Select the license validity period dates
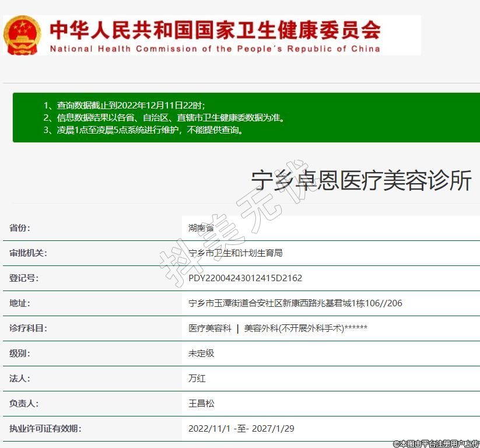Screen dimensions: 480x448 (241, 429)
